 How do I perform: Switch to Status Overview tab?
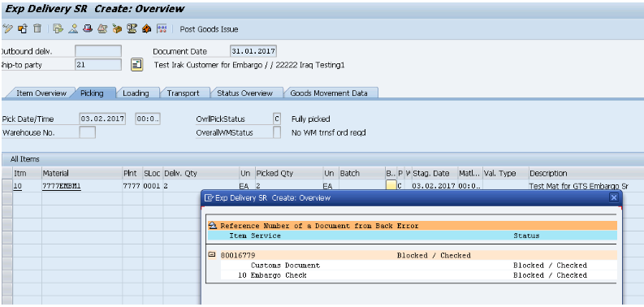[244, 93]
